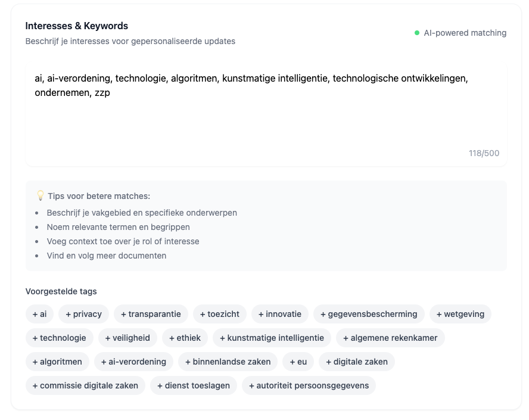Click the lightbulb icon in the tips box
The width and height of the screenshot is (529, 420).
pyautogui.click(x=40, y=195)
